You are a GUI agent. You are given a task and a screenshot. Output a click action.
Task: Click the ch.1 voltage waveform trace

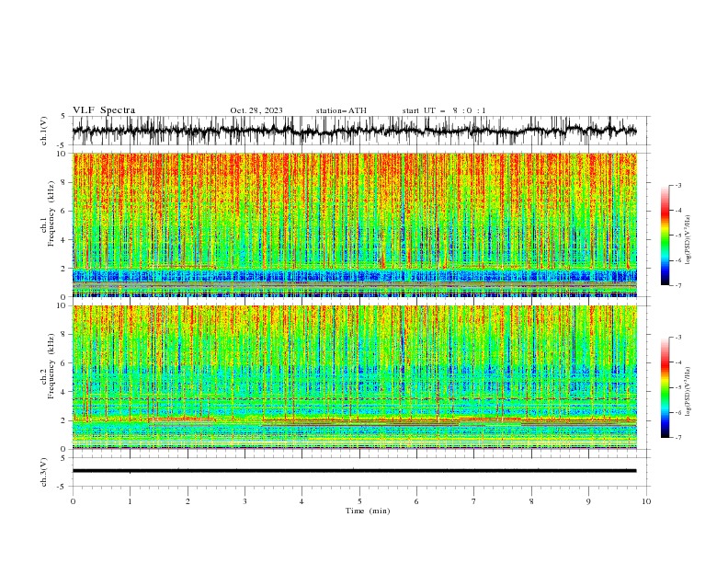354,131
